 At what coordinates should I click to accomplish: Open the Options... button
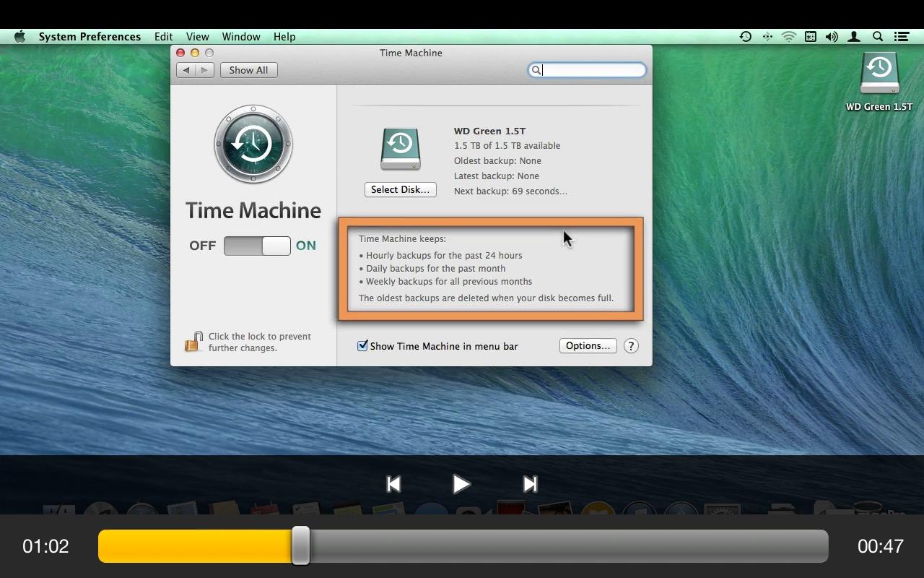(588, 346)
